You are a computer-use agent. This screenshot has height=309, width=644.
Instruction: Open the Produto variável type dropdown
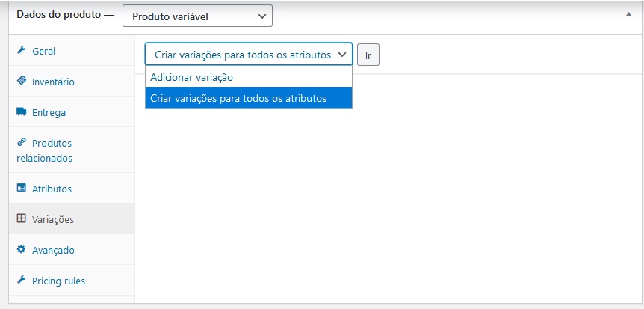(x=197, y=16)
